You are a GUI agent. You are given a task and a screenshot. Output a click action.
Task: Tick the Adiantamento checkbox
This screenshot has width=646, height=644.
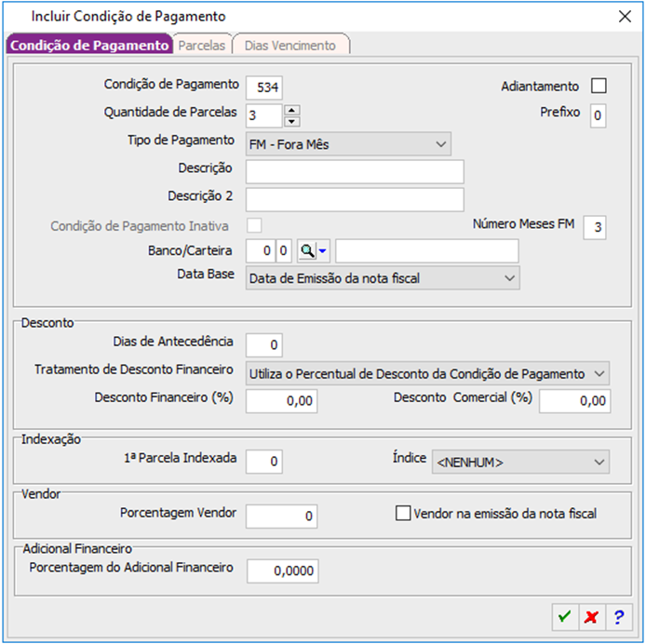pos(599,86)
